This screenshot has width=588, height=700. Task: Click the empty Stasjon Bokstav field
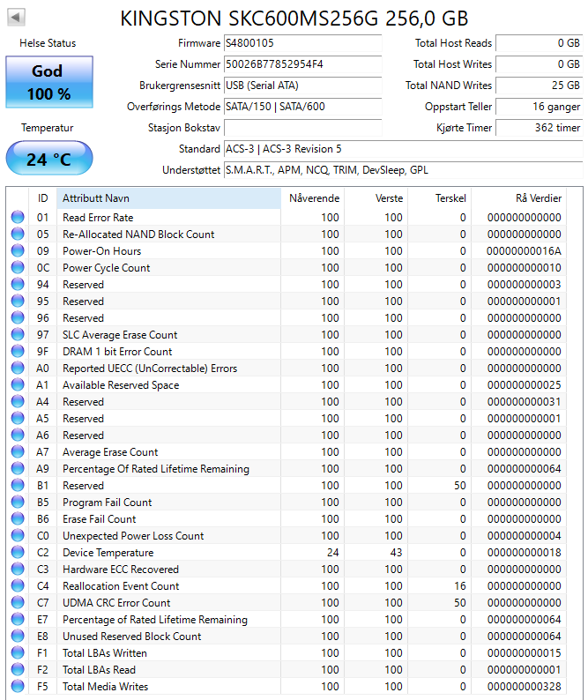pyautogui.click(x=302, y=128)
